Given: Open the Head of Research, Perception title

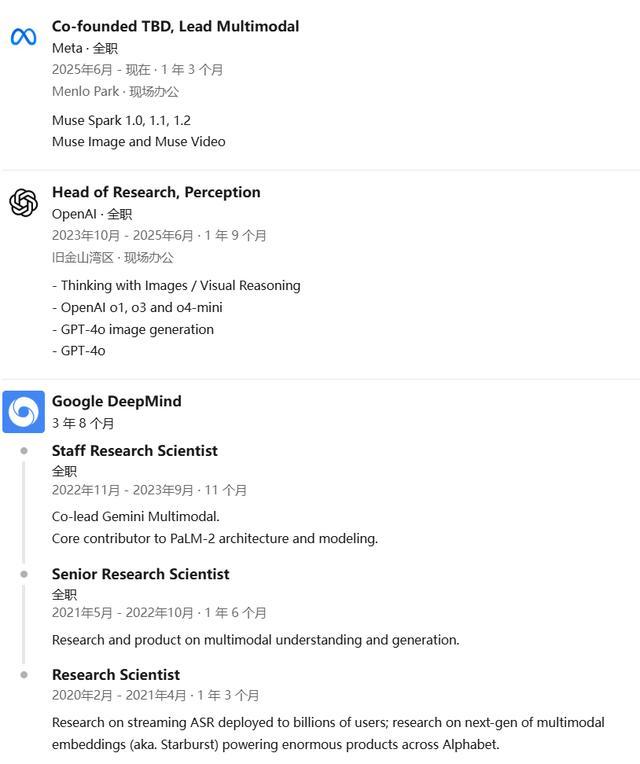Looking at the screenshot, I should [x=156, y=192].
